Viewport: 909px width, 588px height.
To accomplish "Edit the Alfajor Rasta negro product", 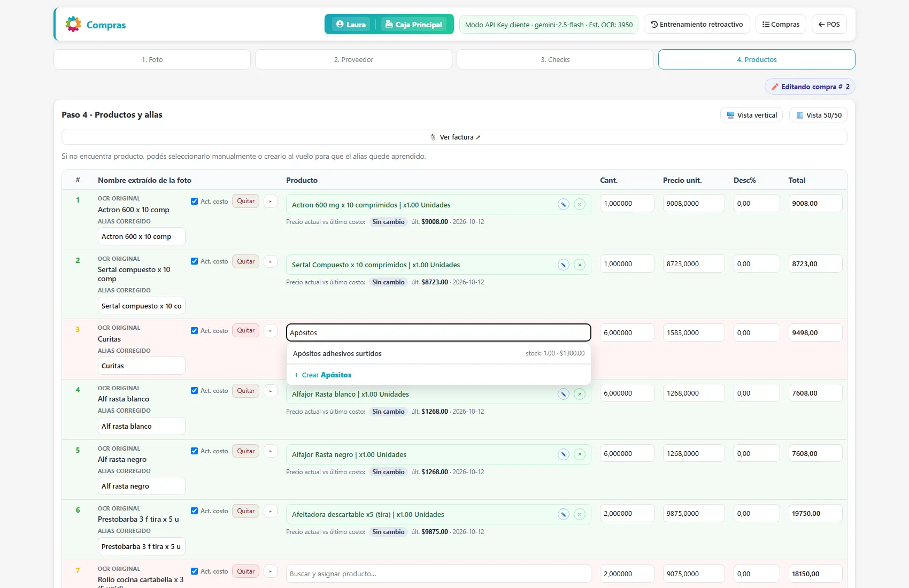I will [563, 454].
